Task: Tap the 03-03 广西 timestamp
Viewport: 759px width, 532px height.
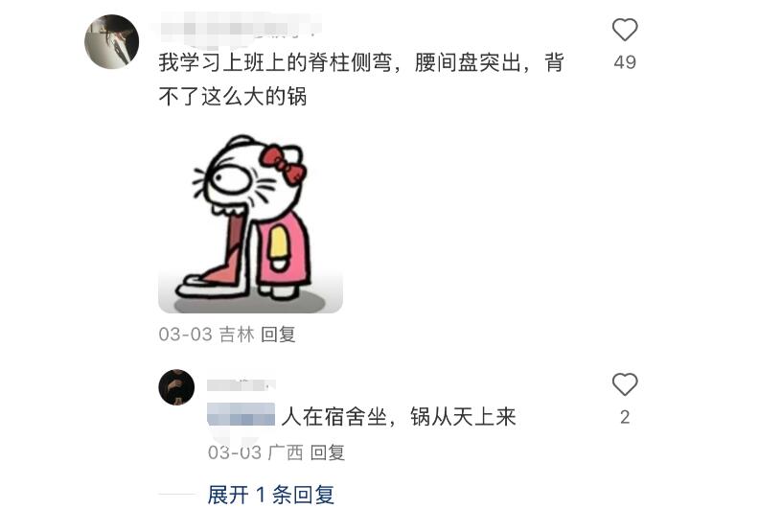Action: (256, 452)
